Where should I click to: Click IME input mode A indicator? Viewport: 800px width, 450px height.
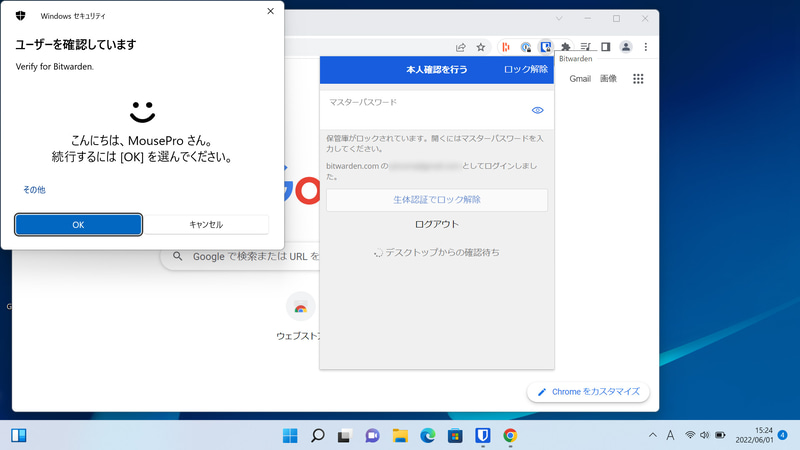pos(670,435)
